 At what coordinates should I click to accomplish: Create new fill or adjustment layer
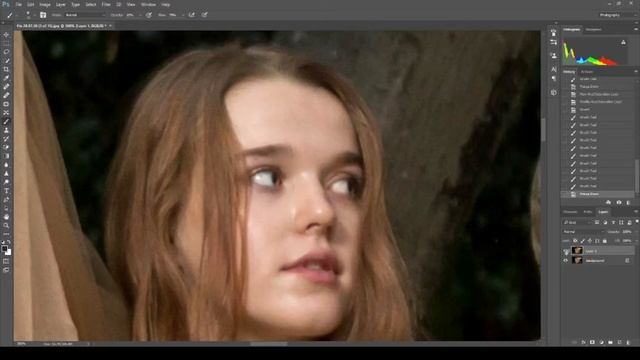(601, 342)
